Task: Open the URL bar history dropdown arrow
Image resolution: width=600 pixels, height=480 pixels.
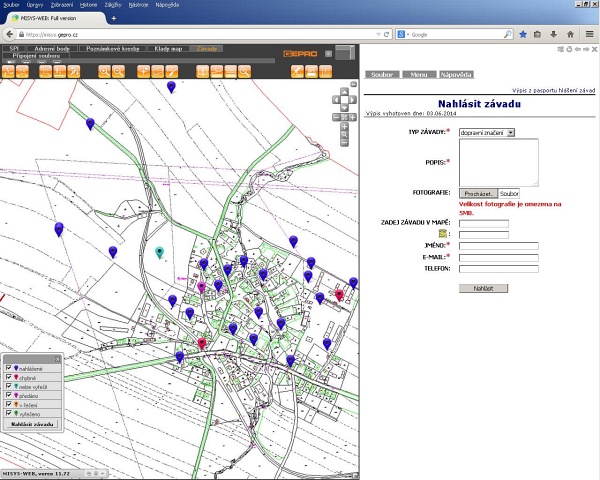Action: pyautogui.click(x=378, y=34)
